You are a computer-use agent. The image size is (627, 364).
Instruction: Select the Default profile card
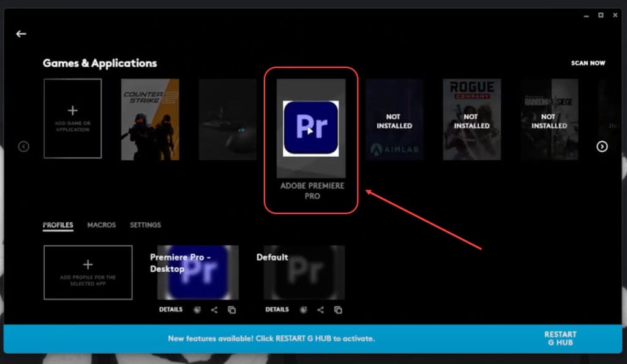tap(304, 272)
